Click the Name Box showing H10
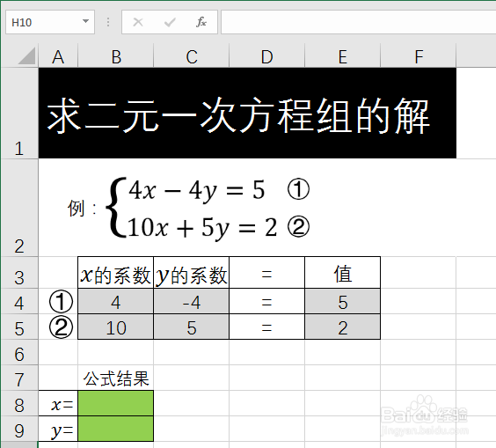This screenshot has height=448, width=496. tap(50, 22)
